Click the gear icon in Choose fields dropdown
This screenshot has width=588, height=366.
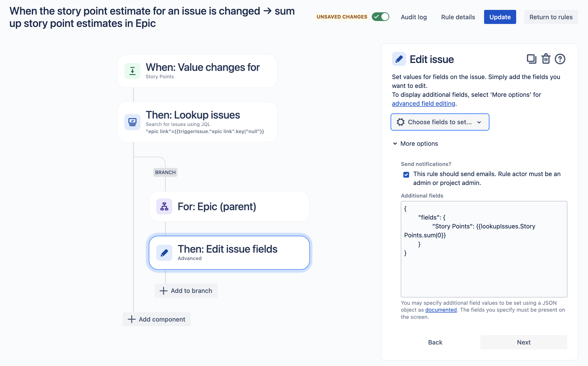click(401, 122)
